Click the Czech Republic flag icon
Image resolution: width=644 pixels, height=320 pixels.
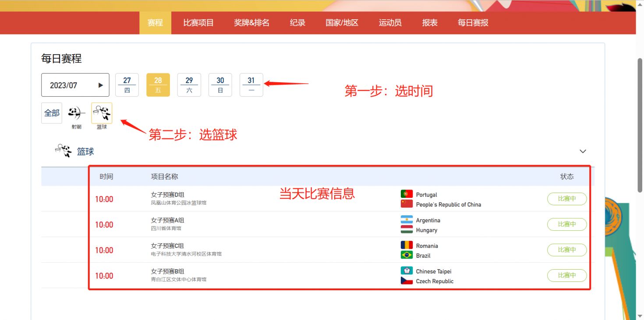click(x=407, y=281)
